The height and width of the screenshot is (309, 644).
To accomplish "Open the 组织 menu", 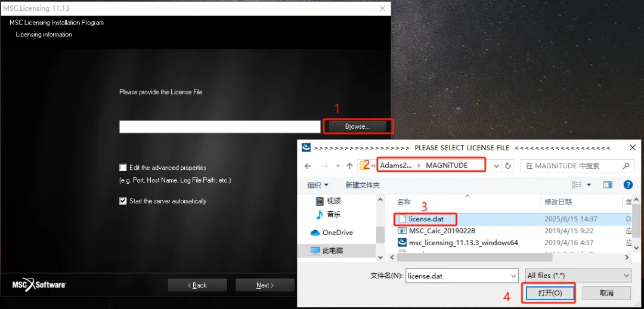I will [318, 186].
